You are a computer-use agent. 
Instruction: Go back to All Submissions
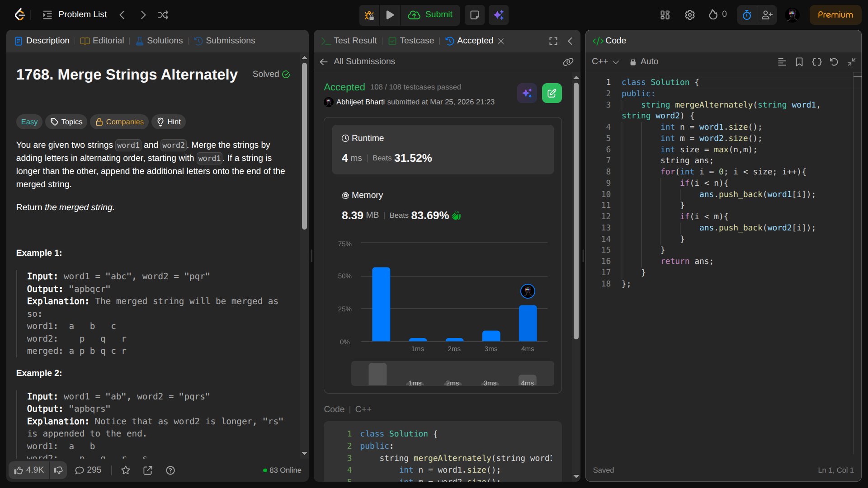click(357, 61)
